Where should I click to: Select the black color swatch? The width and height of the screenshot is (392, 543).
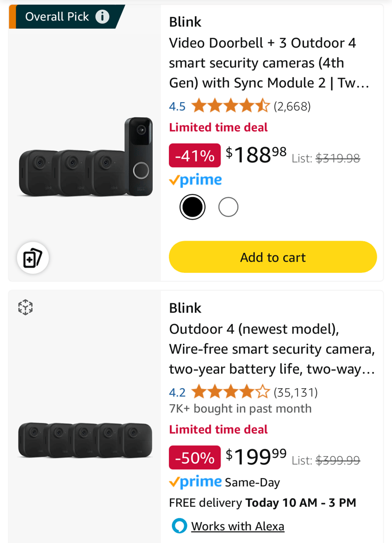pos(192,207)
